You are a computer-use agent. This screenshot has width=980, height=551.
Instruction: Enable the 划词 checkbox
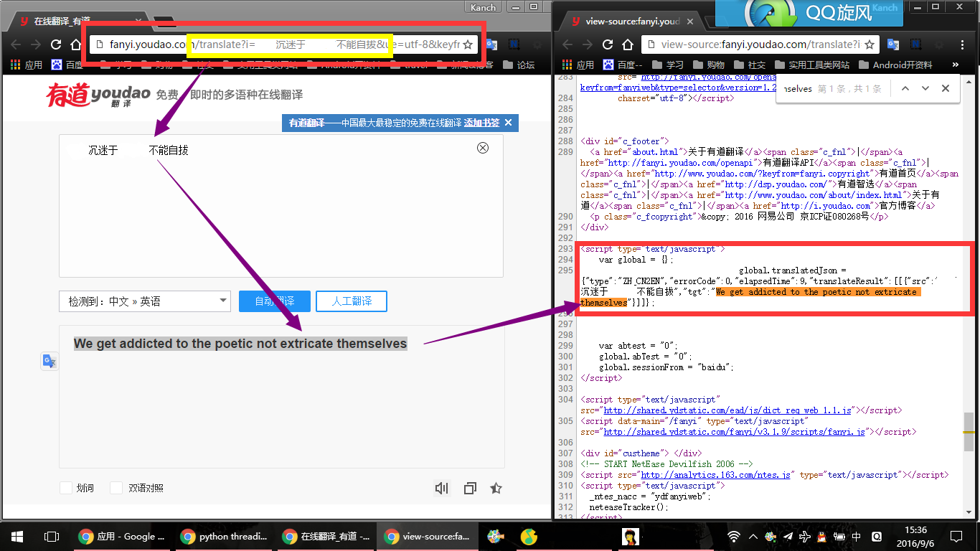tap(65, 488)
